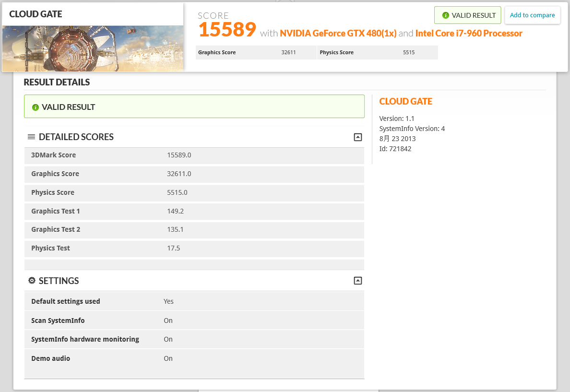Screen dimensions: 570x392
Task: Click the large 15589 score number
Action: point(227,29)
